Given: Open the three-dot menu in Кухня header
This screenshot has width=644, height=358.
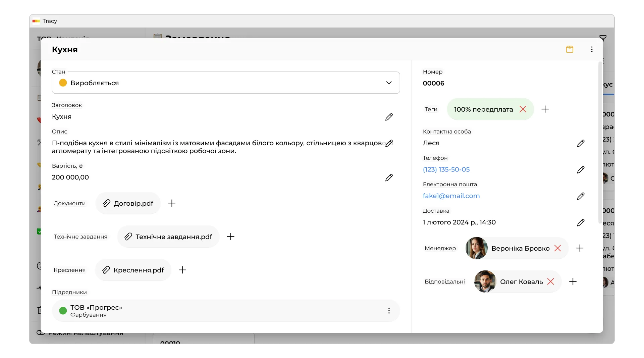Looking at the screenshot, I should 592,49.
